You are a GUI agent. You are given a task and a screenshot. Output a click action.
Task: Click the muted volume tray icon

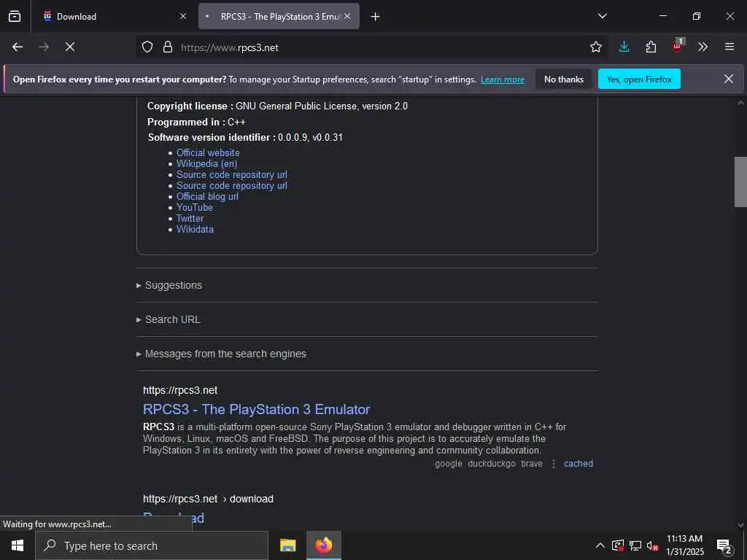[x=652, y=545]
